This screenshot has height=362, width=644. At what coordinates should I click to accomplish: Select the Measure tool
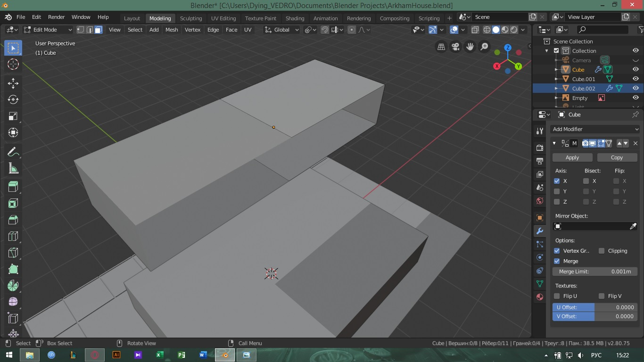13,168
